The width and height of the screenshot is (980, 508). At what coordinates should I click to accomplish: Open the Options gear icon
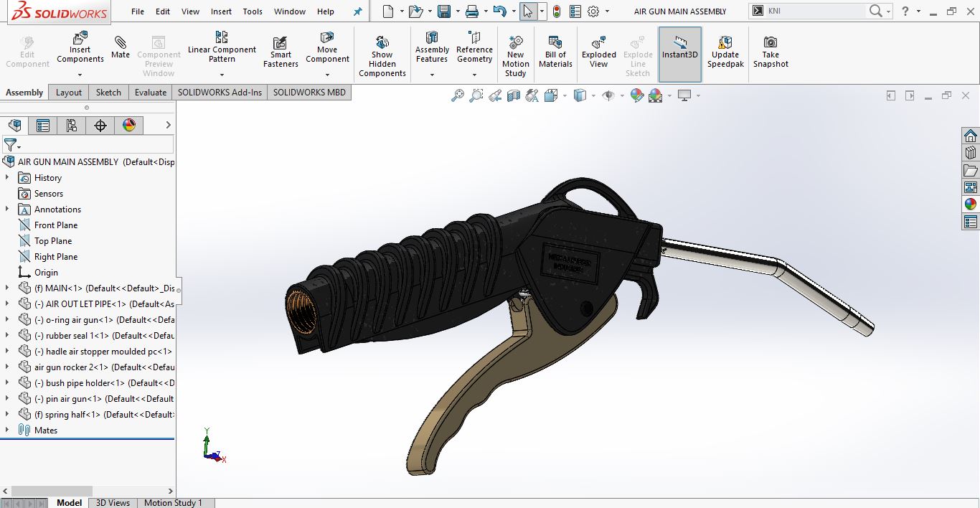coord(593,11)
